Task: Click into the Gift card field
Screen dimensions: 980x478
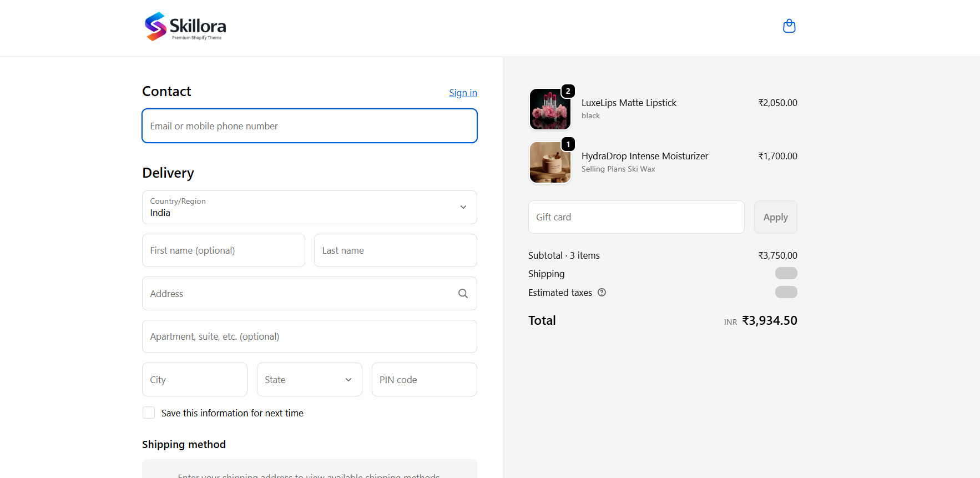Action: pyautogui.click(x=636, y=217)
